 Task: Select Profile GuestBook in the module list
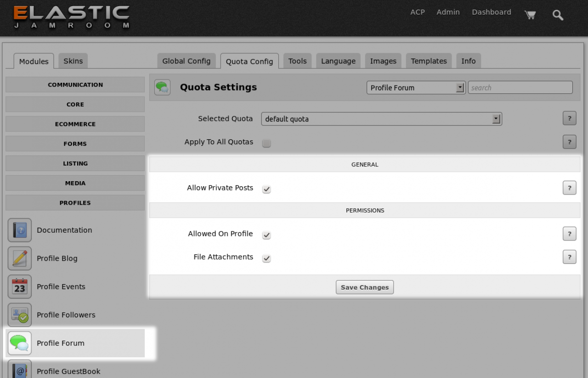click(68, 372)
